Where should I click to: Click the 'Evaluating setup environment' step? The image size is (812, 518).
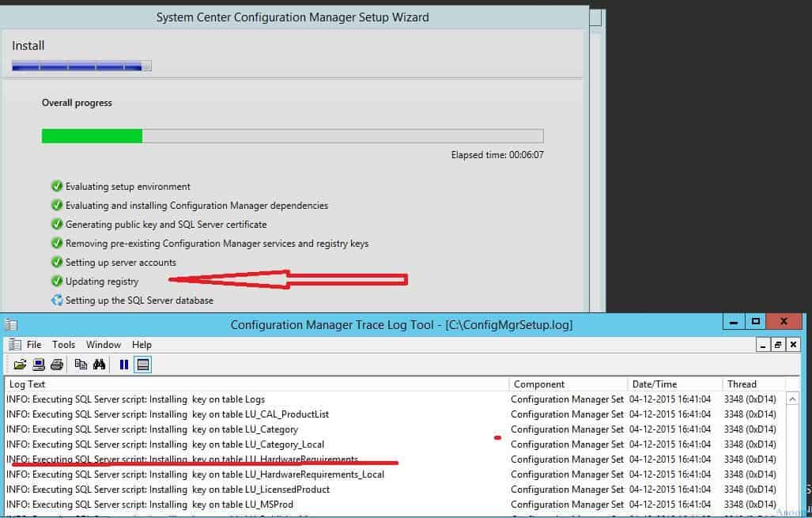point(127,187)
